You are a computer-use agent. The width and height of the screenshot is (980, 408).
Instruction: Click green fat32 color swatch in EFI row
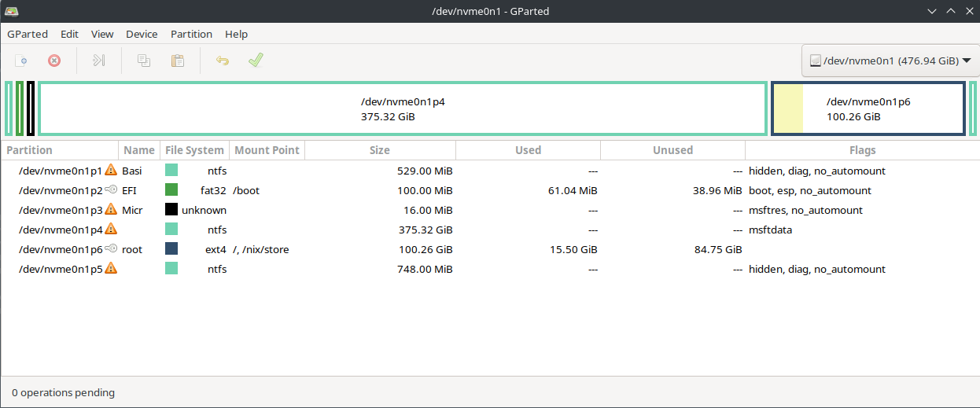(171, 189)
